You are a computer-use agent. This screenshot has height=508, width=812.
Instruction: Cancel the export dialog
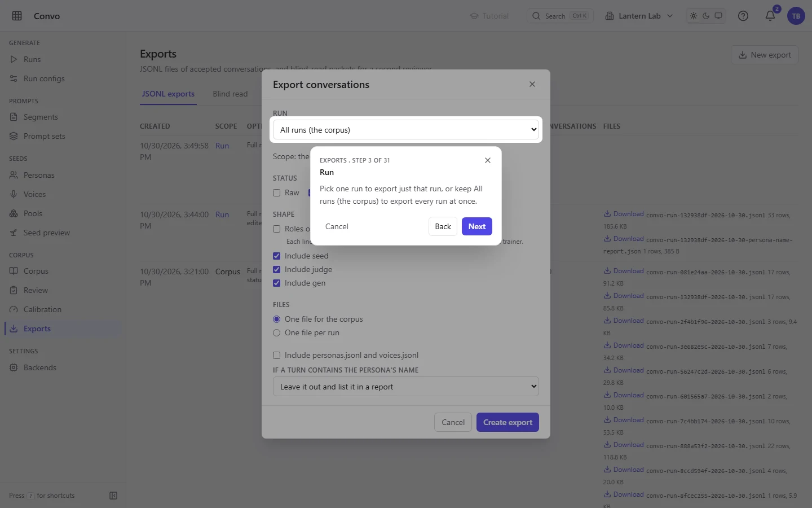click(453, 422)
